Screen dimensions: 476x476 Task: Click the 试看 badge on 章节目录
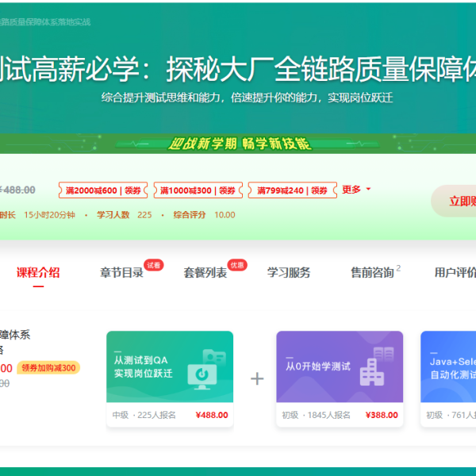pyautogui.click(x=154, y=265)
